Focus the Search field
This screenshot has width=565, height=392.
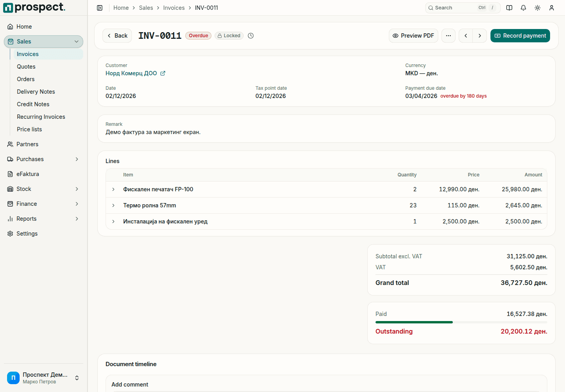pos(463,8)
